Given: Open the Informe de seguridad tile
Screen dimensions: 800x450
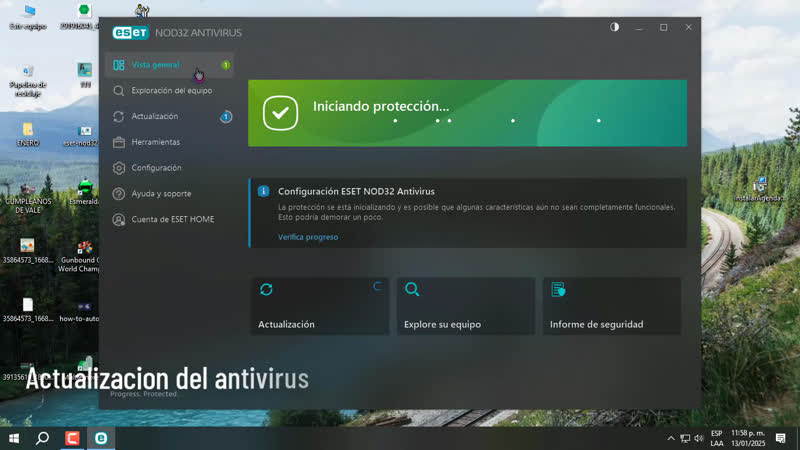Looking at the screenshot, I should (x=612, y=306).
